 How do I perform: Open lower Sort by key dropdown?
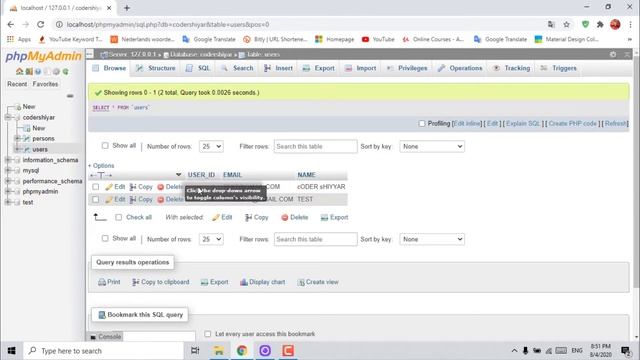[432, 239]
